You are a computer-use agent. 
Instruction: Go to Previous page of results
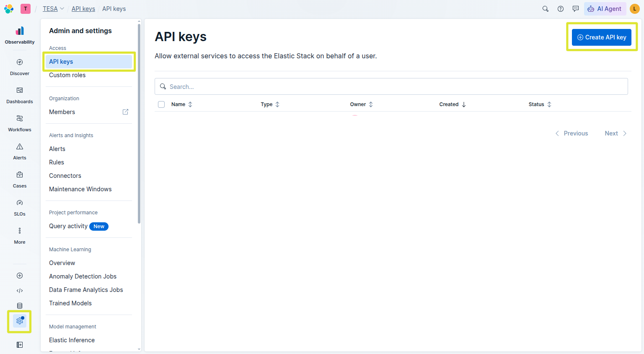[572, 133]
